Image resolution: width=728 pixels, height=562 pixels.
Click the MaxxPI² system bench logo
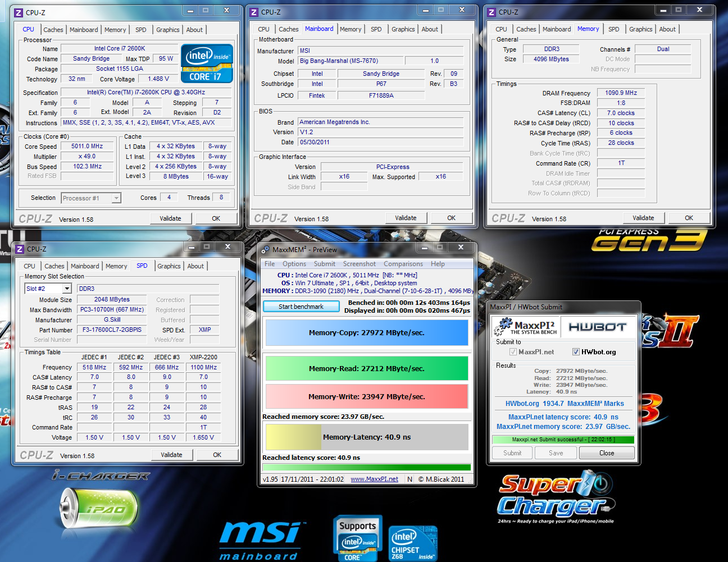coord(526,327)
